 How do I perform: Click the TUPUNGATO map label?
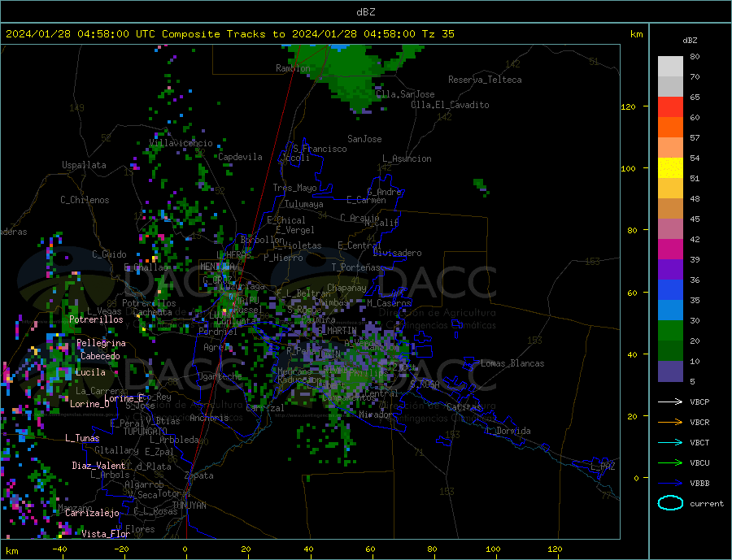[x=146, y=432]
